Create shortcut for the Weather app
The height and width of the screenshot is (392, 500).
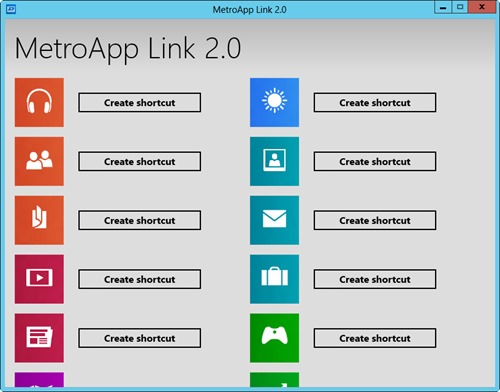pos(375,102)
